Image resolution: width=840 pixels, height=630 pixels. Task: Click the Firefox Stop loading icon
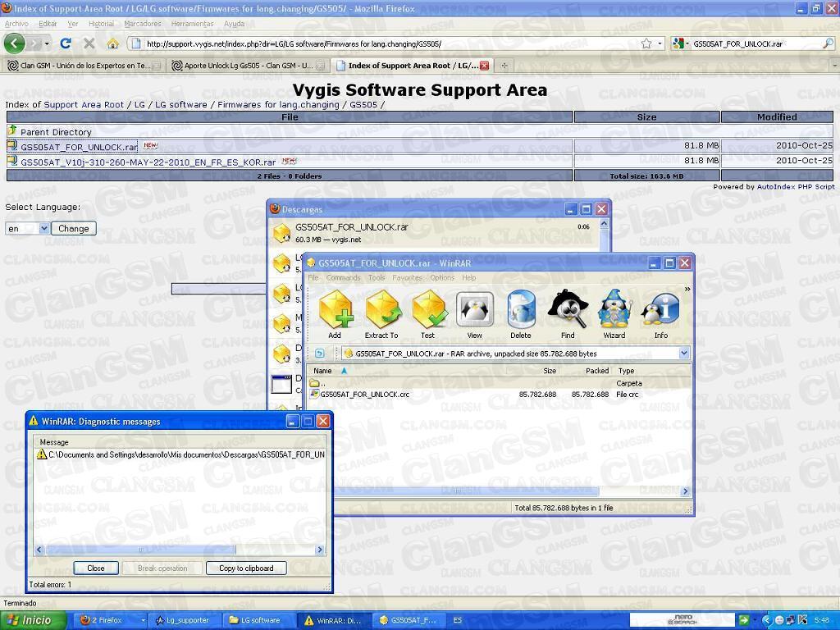(x=89, y=43)
